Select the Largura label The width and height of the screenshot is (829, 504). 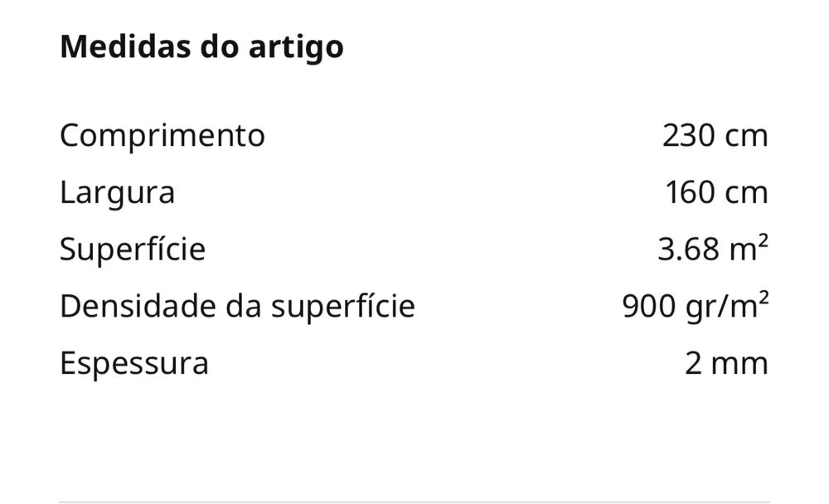(118, 192)
